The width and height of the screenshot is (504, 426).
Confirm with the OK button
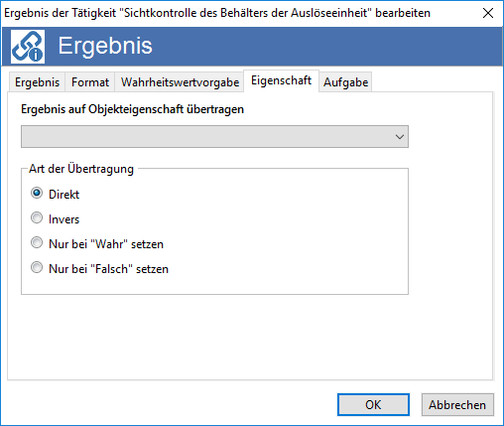click(373, 404)
